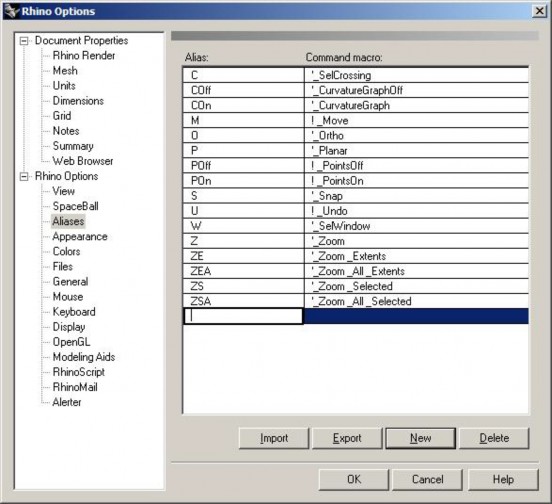Click the empty alias name field
The width and height of the screenshot is (552, 504).
(243, 316)
